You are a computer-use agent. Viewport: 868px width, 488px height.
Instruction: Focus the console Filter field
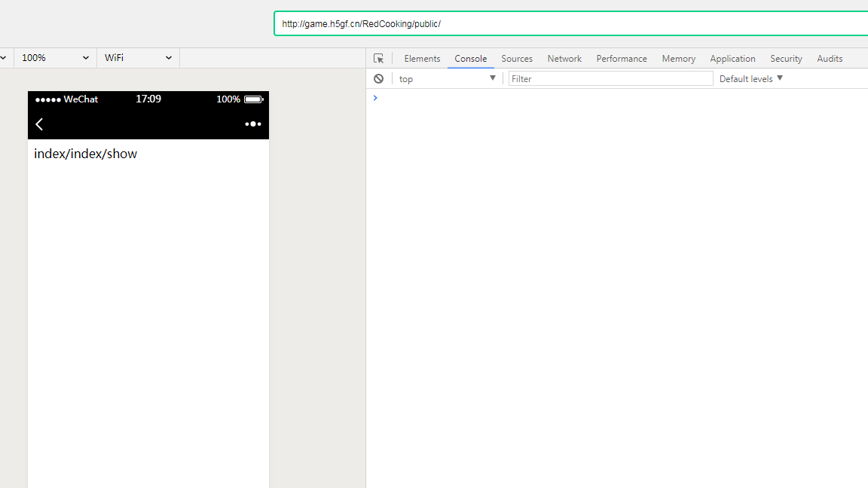point(610,78)
